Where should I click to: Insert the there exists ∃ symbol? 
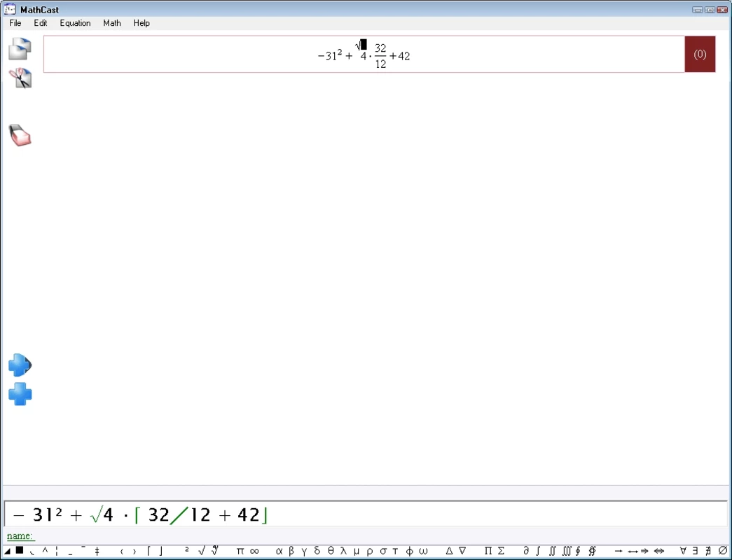(x=695, y=551)
